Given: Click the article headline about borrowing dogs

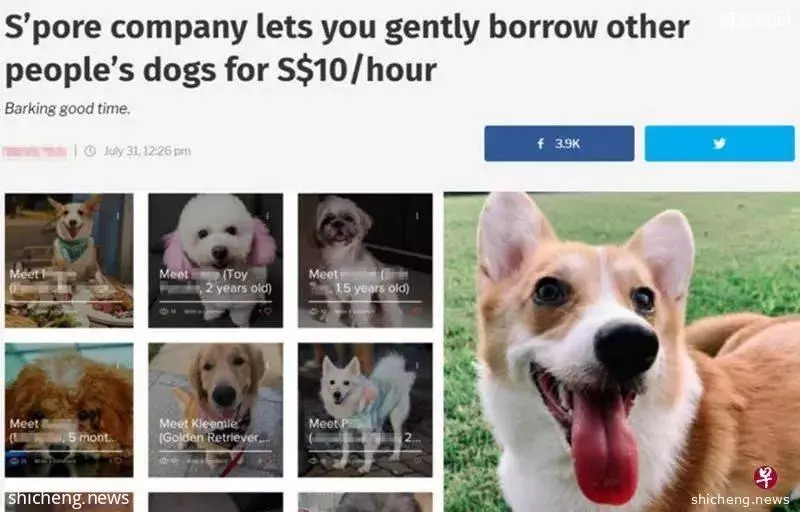Looking at the screenshot, I should point(347,48).
